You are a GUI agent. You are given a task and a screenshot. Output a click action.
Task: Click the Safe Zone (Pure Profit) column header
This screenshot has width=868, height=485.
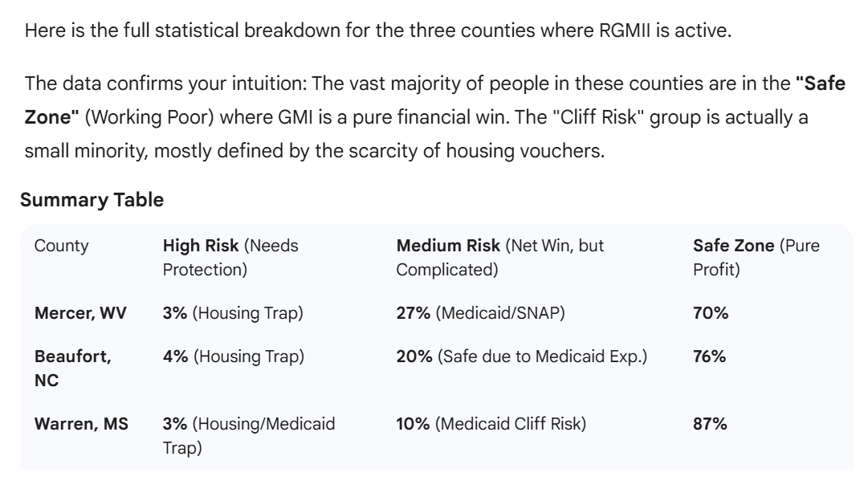756,258
